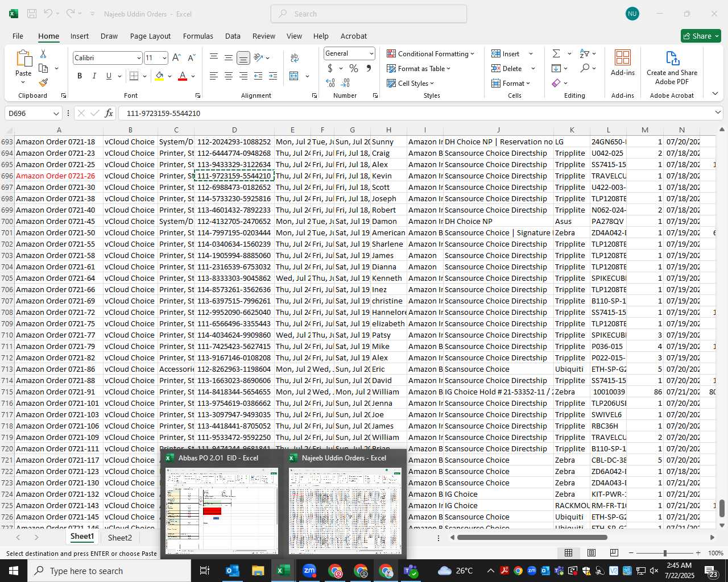The height and width of the screenshot is (582, 728).
Task: Open Abbas PO 2.O1 EID thumbnail preview
Action: pyautogui.click(x=221, y=510)
